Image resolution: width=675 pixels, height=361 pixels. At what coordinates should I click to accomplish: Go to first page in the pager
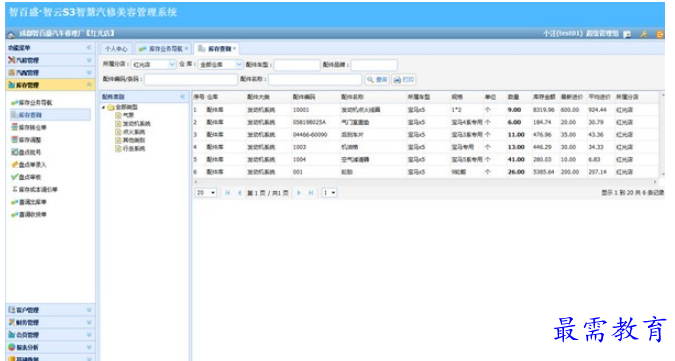coord(227,193)
